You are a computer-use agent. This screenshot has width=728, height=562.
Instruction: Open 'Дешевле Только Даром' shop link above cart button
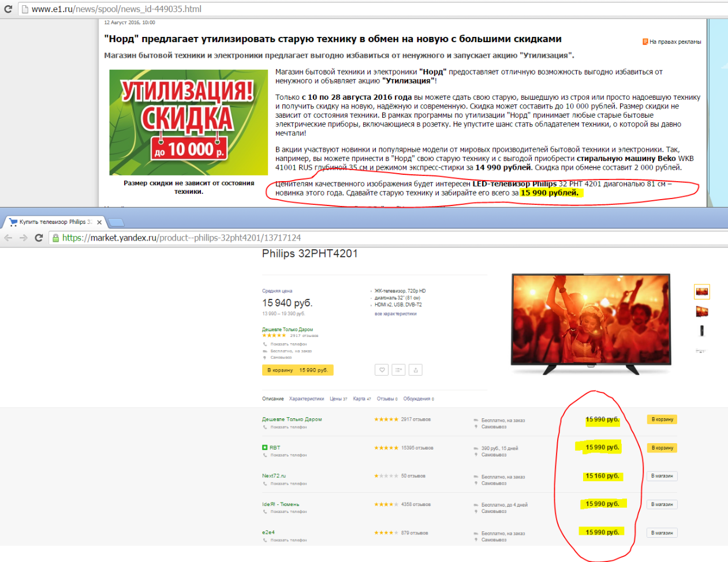[x=288, y=329]
